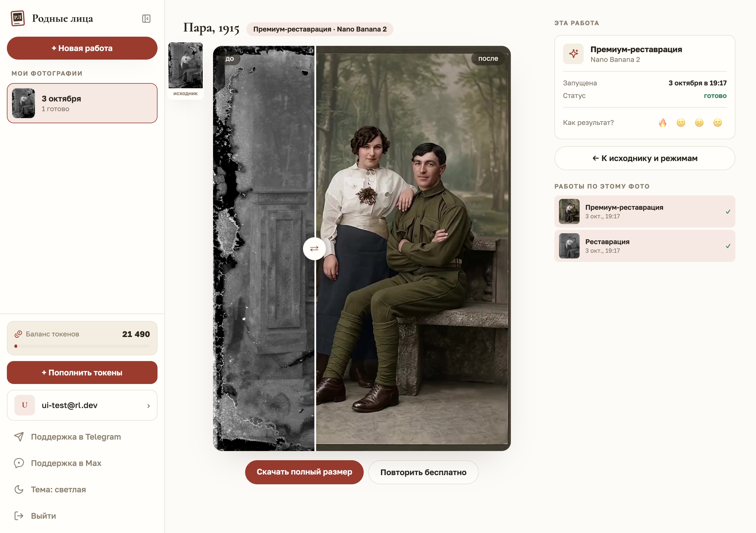Rate the result with the sad face

click(717, 123)
